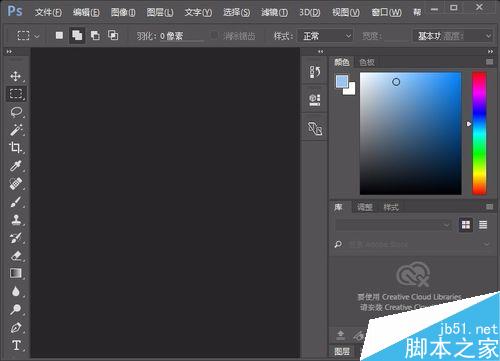Open the 滤镜(T) menu

click(274, 13)
